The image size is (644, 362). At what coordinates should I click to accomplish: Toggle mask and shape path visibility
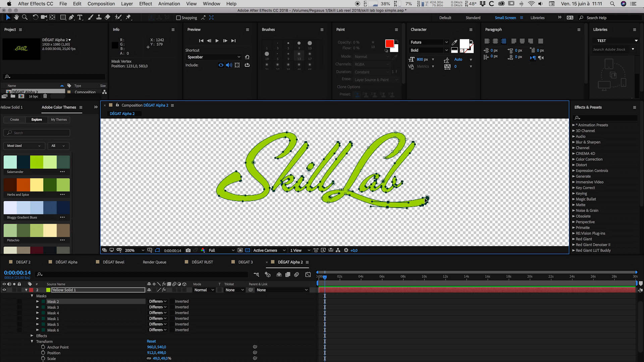coord(157,250)
